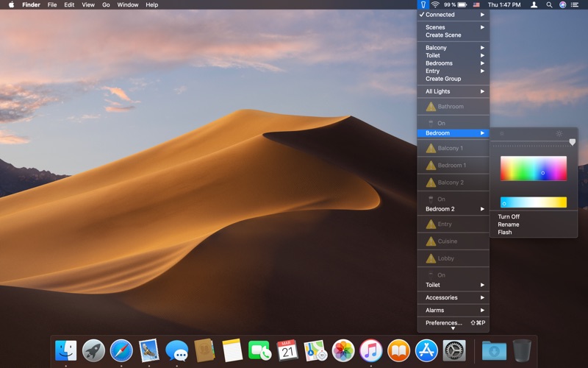Viewport: 588px width, 368px height.
Task: Click the light bulb menu bar icon
Action: pyautogui.click(x=423, y=4)
